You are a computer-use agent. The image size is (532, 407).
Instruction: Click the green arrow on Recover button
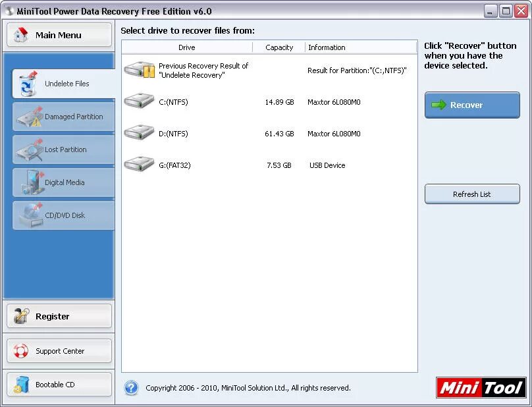coord(439,105)
